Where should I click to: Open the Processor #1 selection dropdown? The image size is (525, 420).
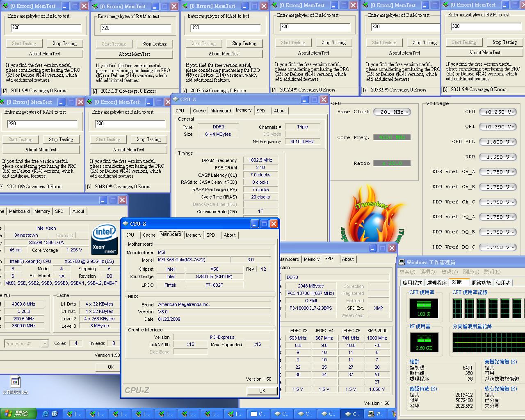click(x=26, y=344)
